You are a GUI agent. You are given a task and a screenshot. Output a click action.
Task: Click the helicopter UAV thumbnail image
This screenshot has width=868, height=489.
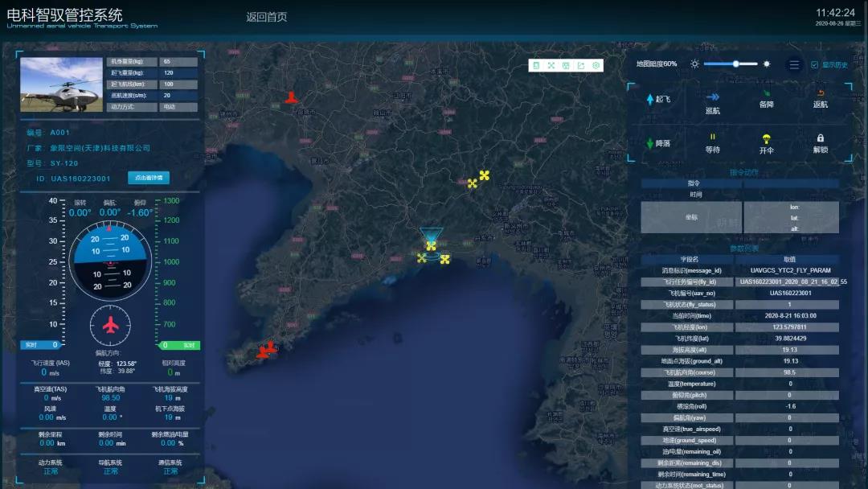61,84
